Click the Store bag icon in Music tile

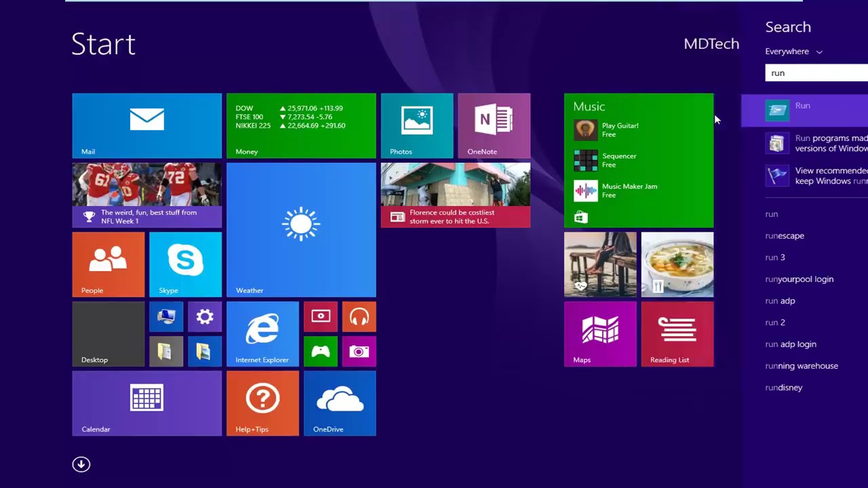pos(580,218)
